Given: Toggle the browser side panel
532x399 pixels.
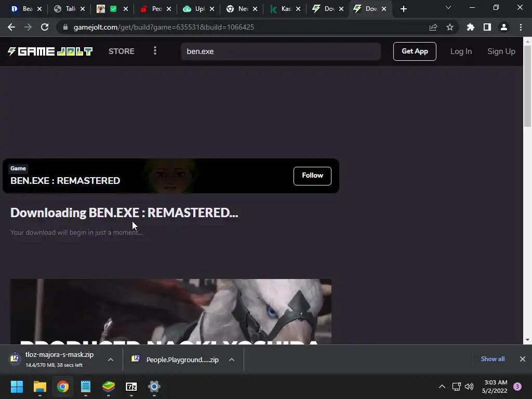Looking at the screenshot, I should (487, 27).
